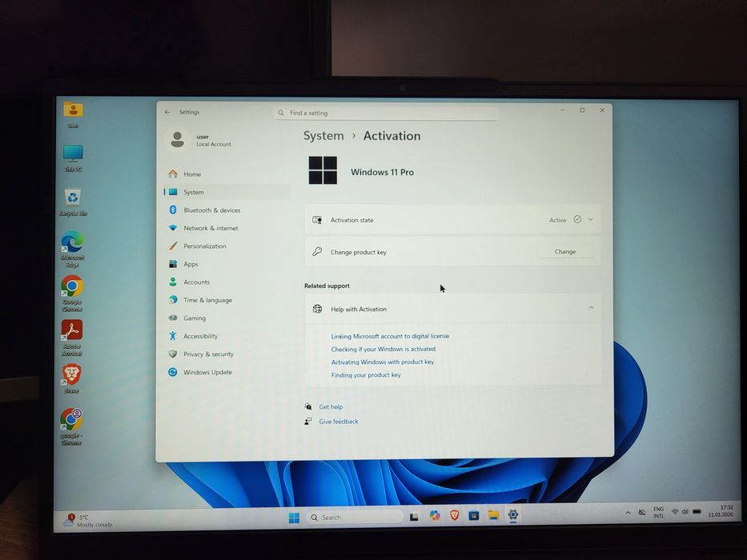
Task: Open Copilot from the taskbar
Action: click(x=435, y=515)
